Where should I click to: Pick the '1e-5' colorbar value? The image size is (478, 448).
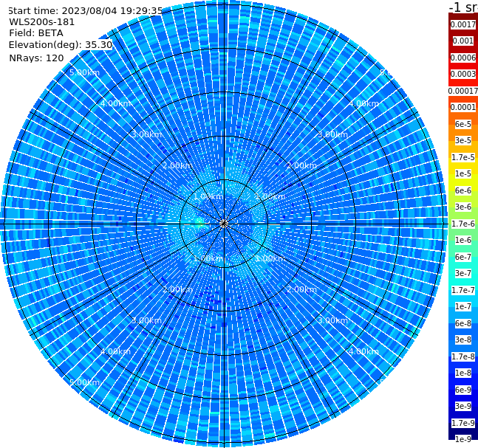point(463,174)
